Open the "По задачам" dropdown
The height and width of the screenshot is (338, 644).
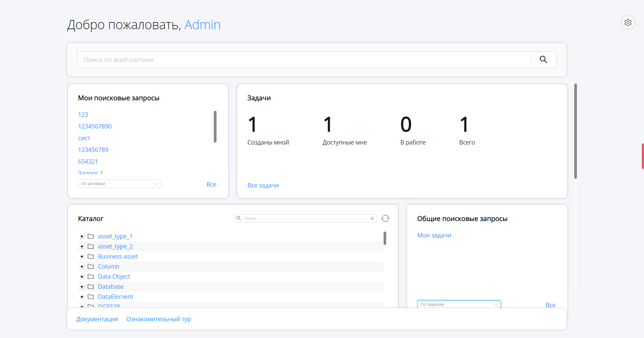coord(459,304)
